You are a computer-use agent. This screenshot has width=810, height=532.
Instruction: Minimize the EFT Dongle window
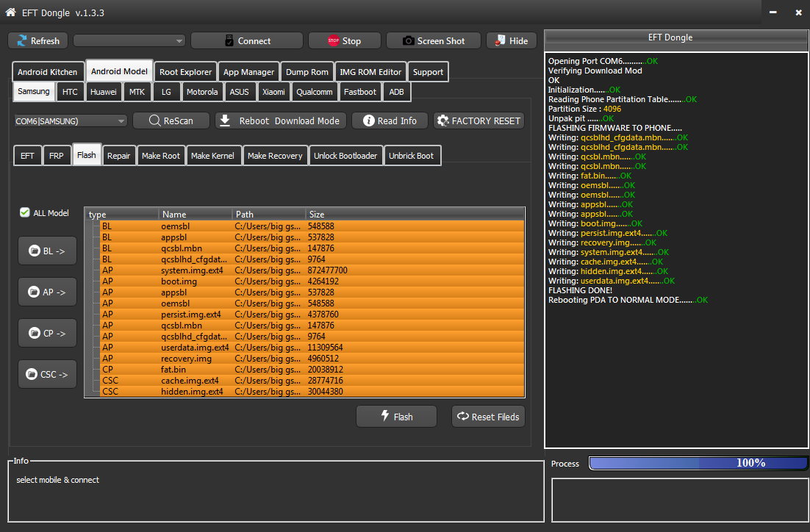click(773, 12)
